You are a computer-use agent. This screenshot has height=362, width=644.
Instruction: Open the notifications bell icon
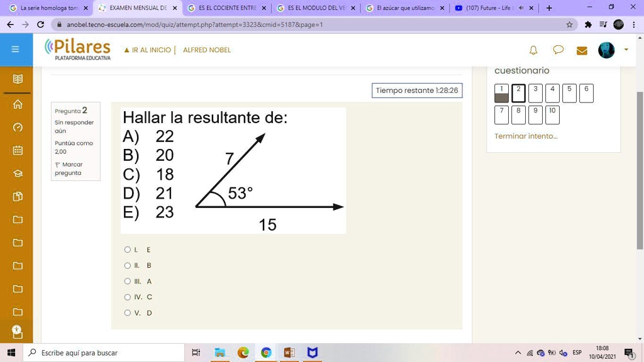click(533, 50)
